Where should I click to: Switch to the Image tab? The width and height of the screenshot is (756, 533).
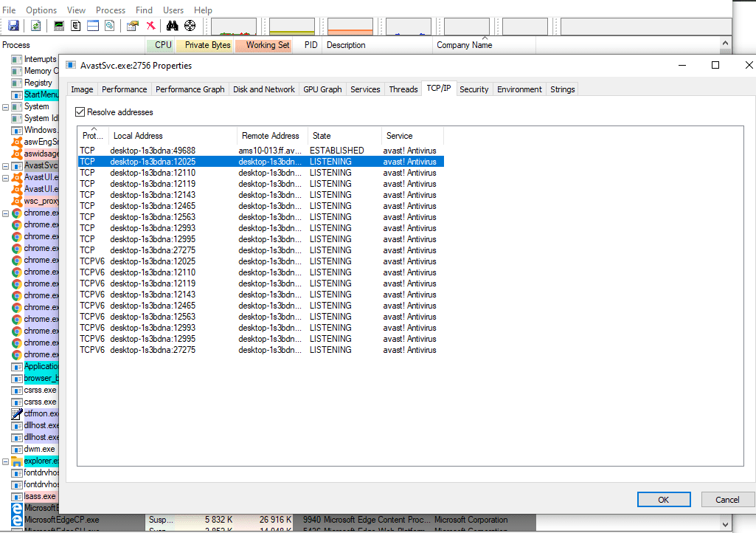tap(82, 89)
